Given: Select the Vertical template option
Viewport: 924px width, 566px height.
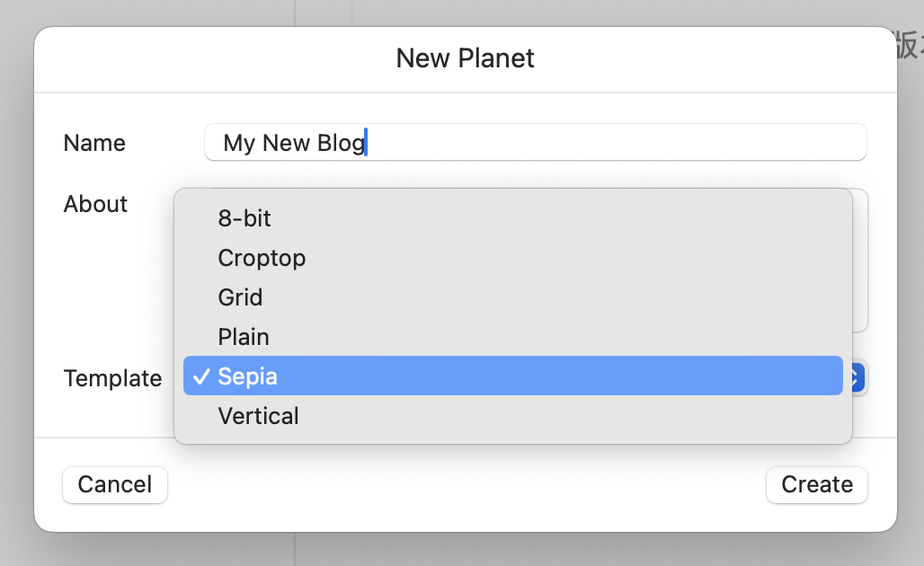Looking at the screenshot, I should click(258, 416).
